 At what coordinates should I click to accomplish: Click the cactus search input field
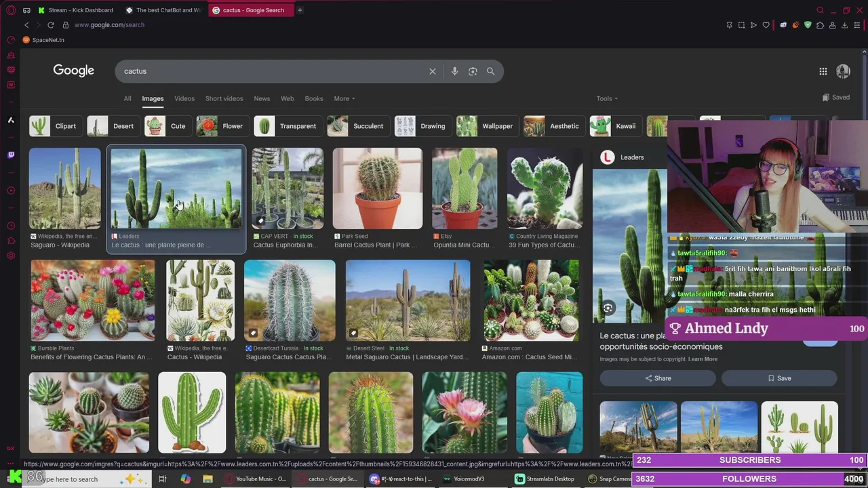271,71
